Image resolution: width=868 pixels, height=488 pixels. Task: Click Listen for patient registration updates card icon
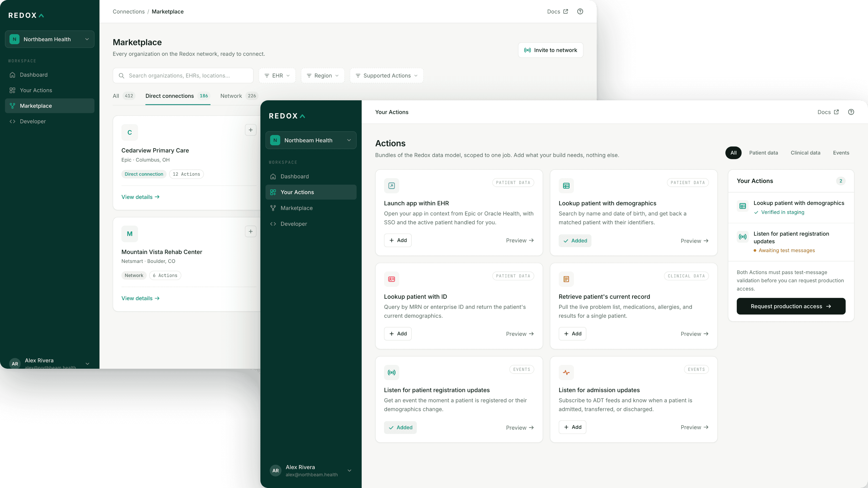[391, 373]
